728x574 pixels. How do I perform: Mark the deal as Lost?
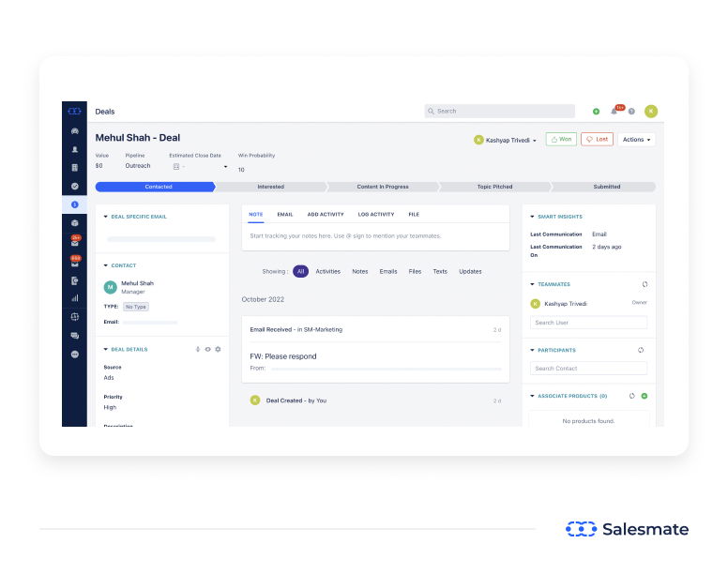tap(597, 139)
